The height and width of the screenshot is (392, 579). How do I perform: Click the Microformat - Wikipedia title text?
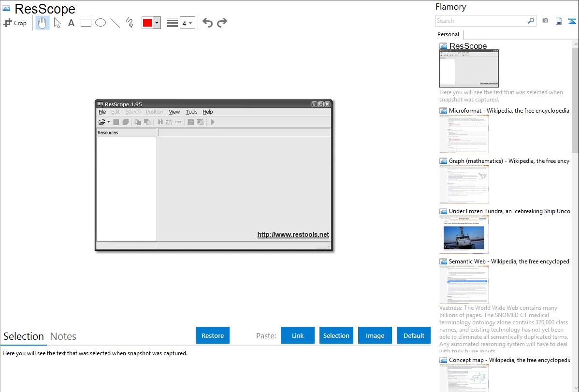click(509, 111)
